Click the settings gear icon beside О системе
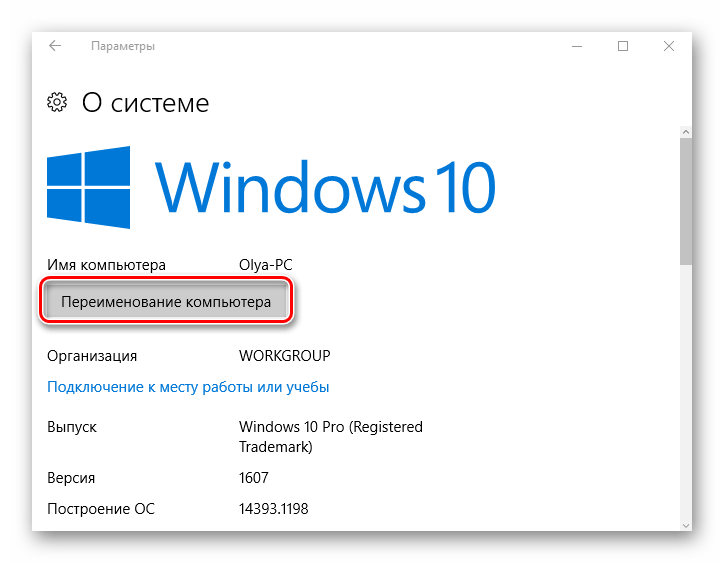 point(57,102)
